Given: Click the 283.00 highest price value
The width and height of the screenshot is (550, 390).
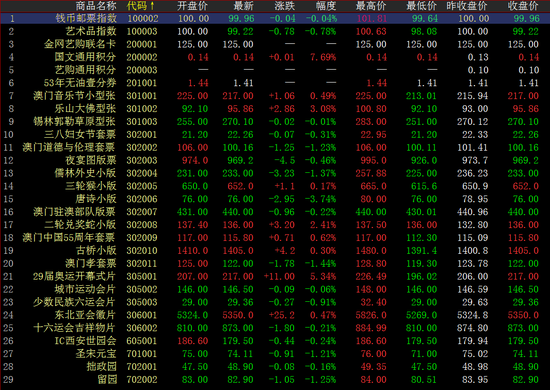Looking at the screenshot, I should pos(371,122).
